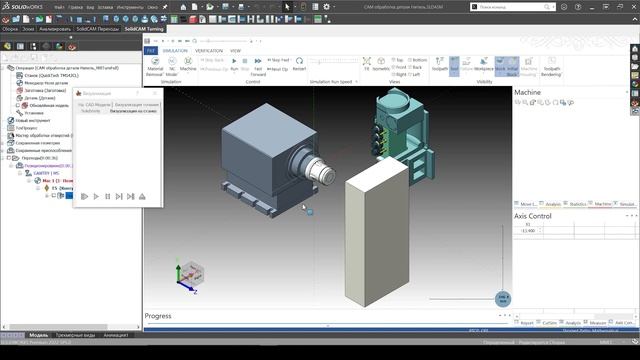
Task: Select the machine (QuickTech) tree item
Action: point(51,76)
